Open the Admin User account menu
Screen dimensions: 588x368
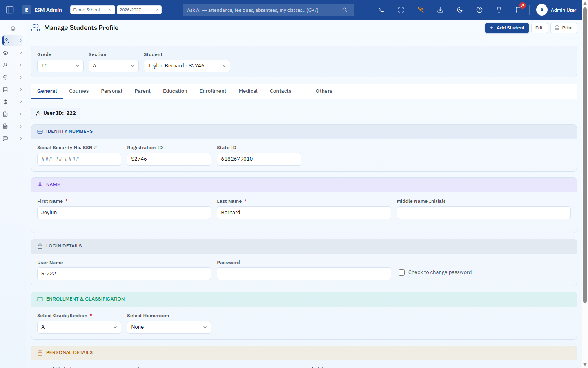click(556, 10)
